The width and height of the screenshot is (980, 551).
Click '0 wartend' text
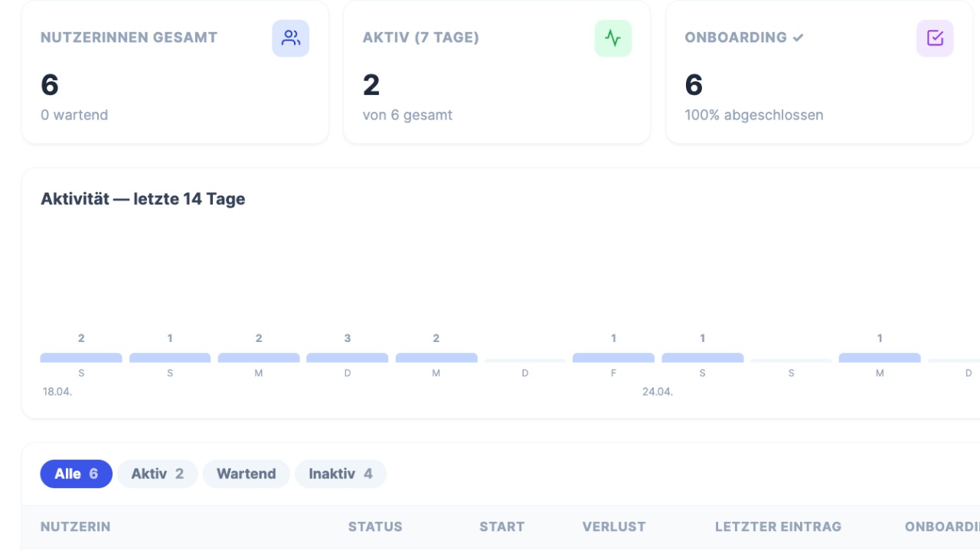point(74,116)
